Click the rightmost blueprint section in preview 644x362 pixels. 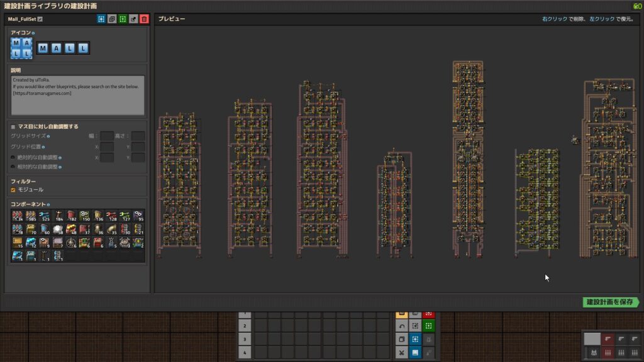point(609,168)
